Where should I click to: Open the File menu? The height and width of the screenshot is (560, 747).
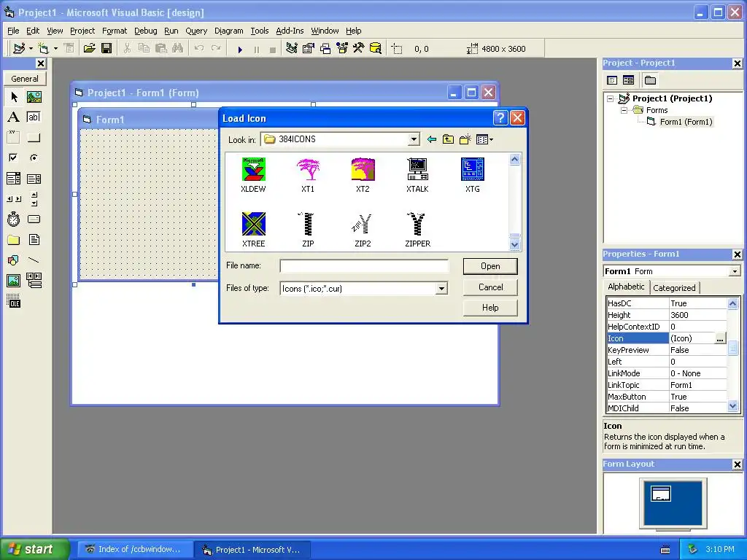[x=13, y=31]
